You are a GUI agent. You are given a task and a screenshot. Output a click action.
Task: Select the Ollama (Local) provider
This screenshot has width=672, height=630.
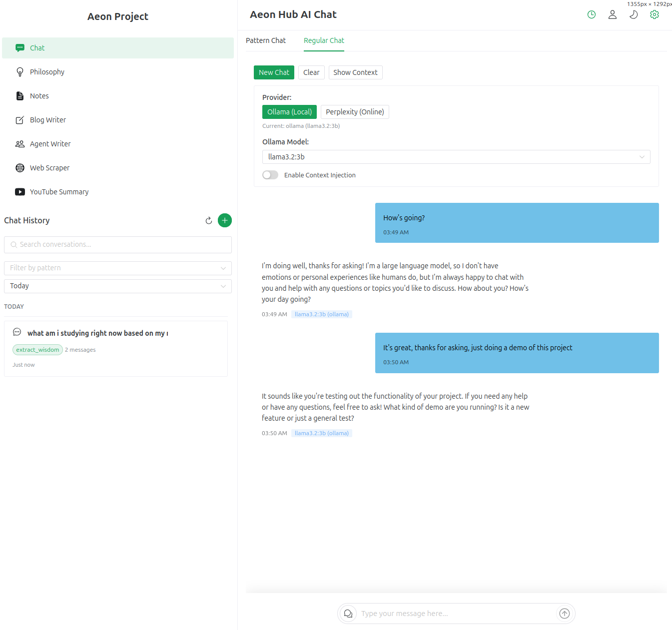(x=289, y=111)
